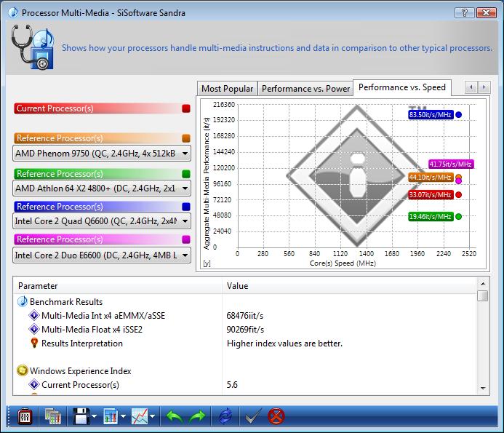The width and height of the screenshot is (504, 433).
Task: Click the 90269fit/s value
Action: point(245,330)
